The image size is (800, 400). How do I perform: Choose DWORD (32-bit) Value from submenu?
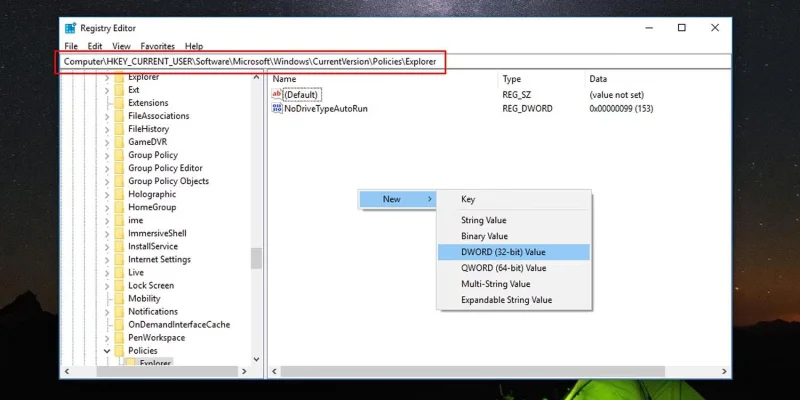click(514, 252)
